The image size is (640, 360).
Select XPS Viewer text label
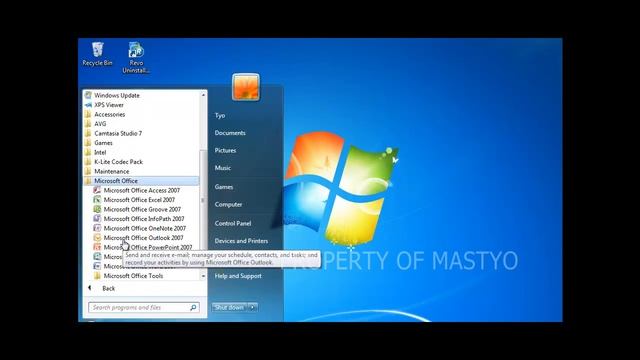click(x=109, y=105)
